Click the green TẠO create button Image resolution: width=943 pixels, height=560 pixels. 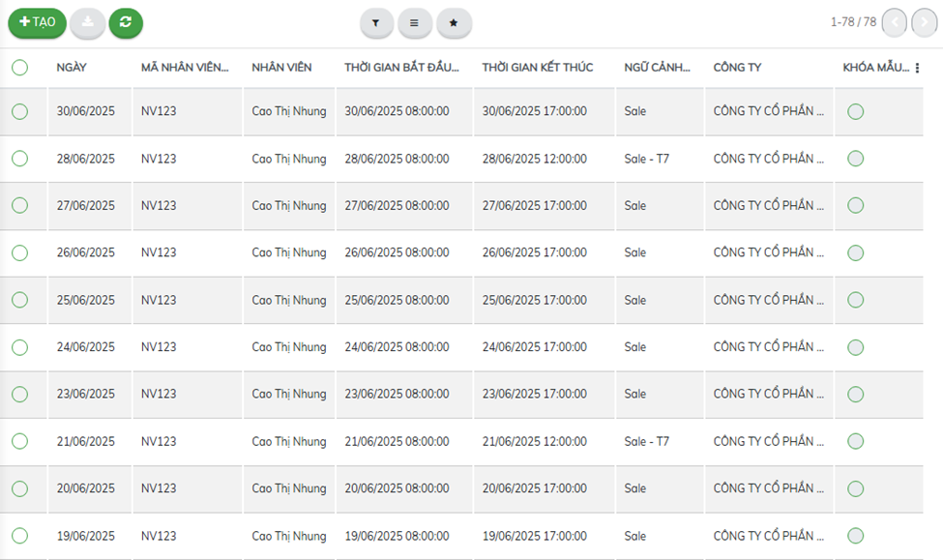click(38, 23)
